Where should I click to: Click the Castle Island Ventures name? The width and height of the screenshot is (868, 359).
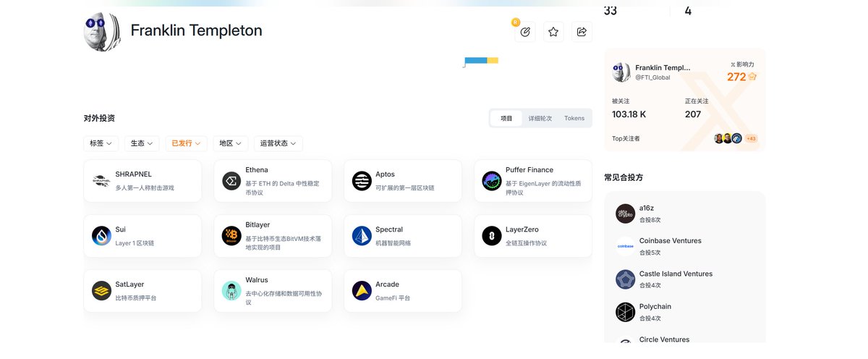pyautogui.click(x=676, y=274)
